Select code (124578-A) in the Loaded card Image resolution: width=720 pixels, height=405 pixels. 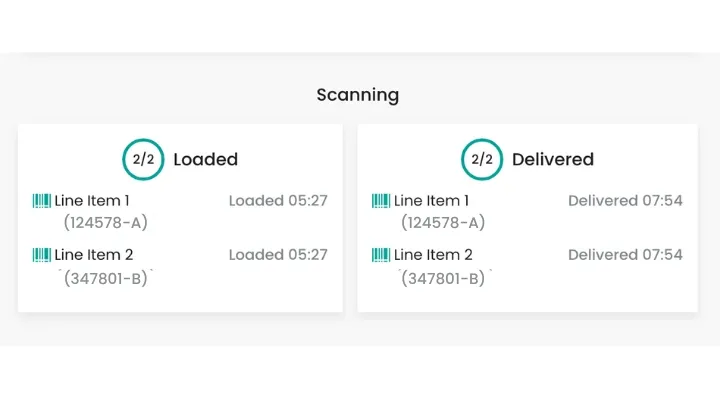click(105, 222)
